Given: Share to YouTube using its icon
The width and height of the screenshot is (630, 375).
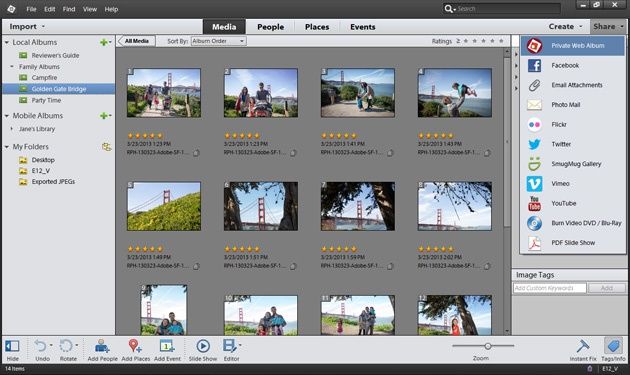Looking at the screenshot, I should (534, 203).
